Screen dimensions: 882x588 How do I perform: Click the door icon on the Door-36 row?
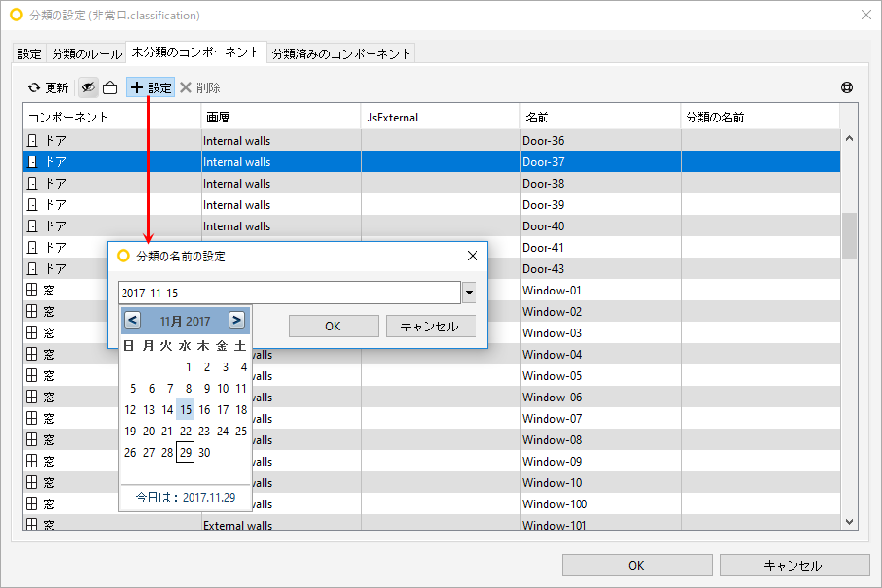(32, 141)
